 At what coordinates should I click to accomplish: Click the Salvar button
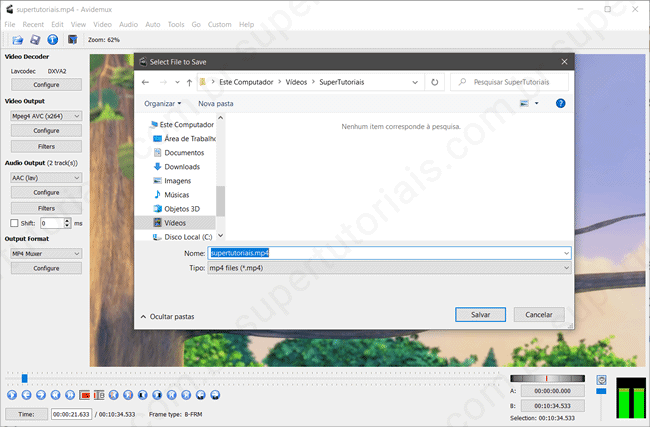(480, 314)
